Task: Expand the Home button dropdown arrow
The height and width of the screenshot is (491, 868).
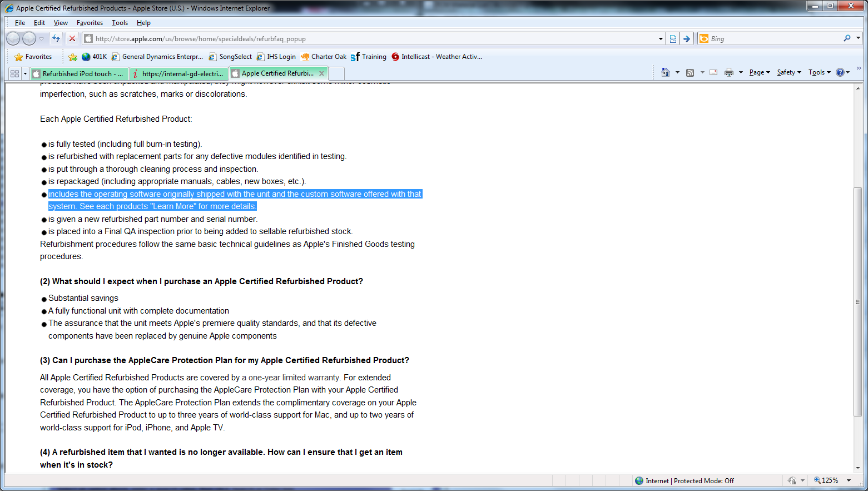Action: tap(677, 72)
